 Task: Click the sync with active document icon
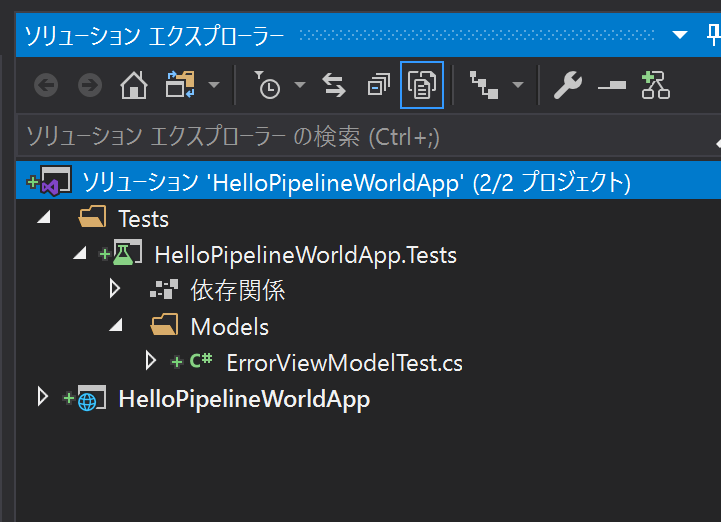334,86
